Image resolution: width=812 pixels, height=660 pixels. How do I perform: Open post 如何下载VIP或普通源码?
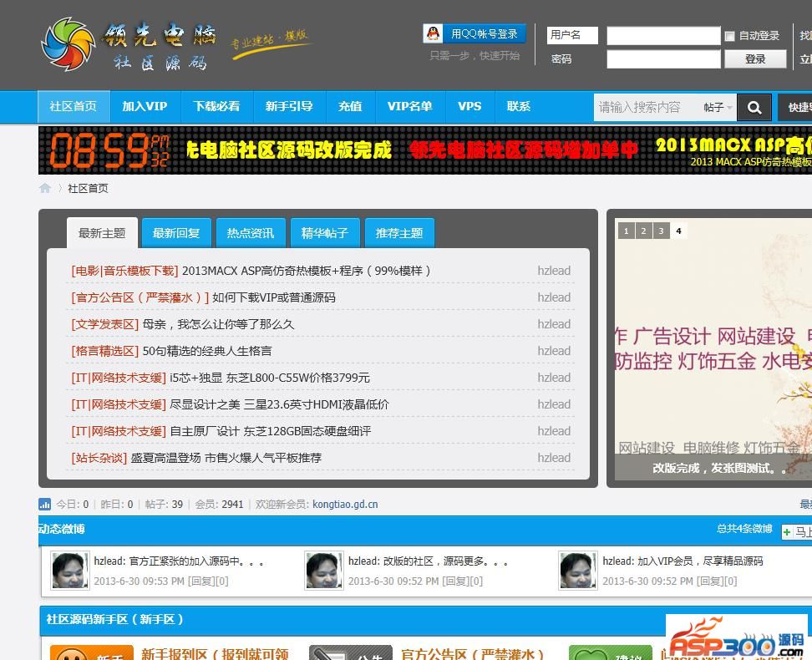coord(274,298)
